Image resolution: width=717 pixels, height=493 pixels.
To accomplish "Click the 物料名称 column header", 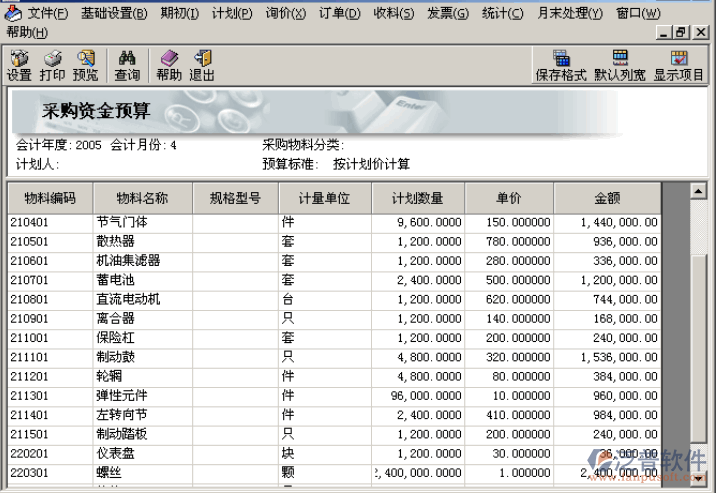I will 143,198.
